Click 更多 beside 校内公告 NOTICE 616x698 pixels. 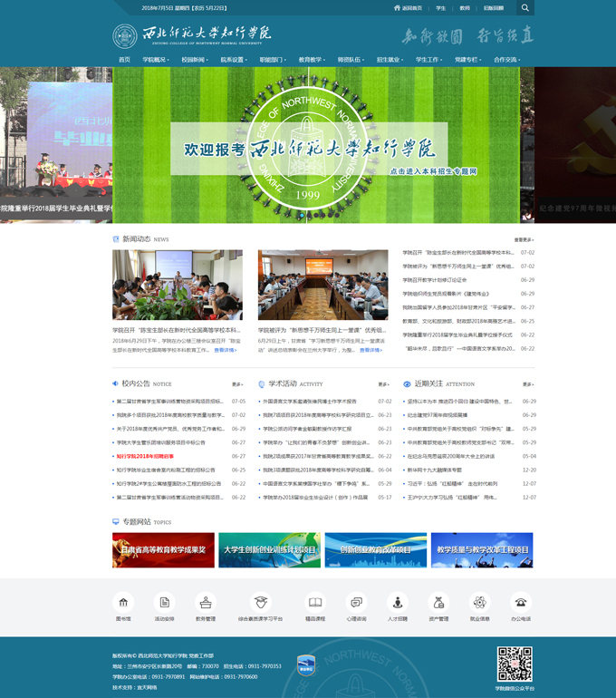(x=237, y=384)
